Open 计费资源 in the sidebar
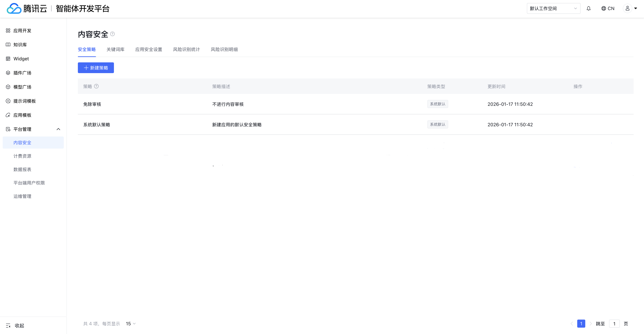Screen dimensions: 644x334 (22, 156)
